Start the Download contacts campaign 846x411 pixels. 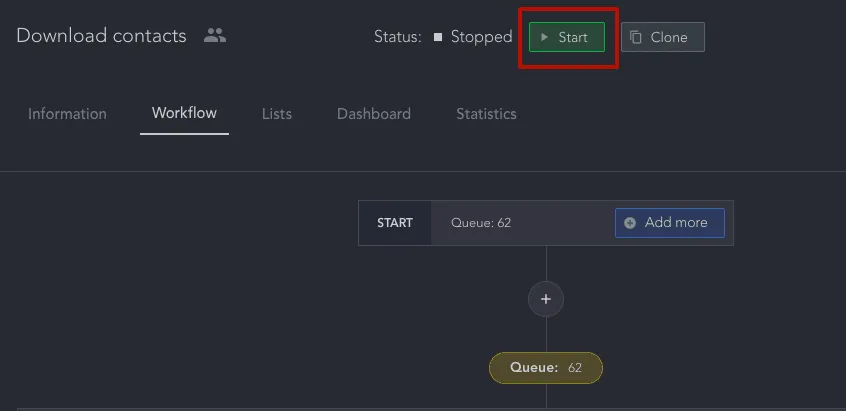[567, 37]
